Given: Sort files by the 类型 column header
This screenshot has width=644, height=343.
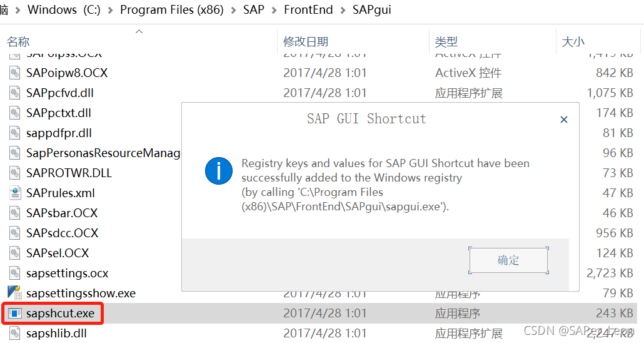Looking at the screenshot, I should (446, 41).
